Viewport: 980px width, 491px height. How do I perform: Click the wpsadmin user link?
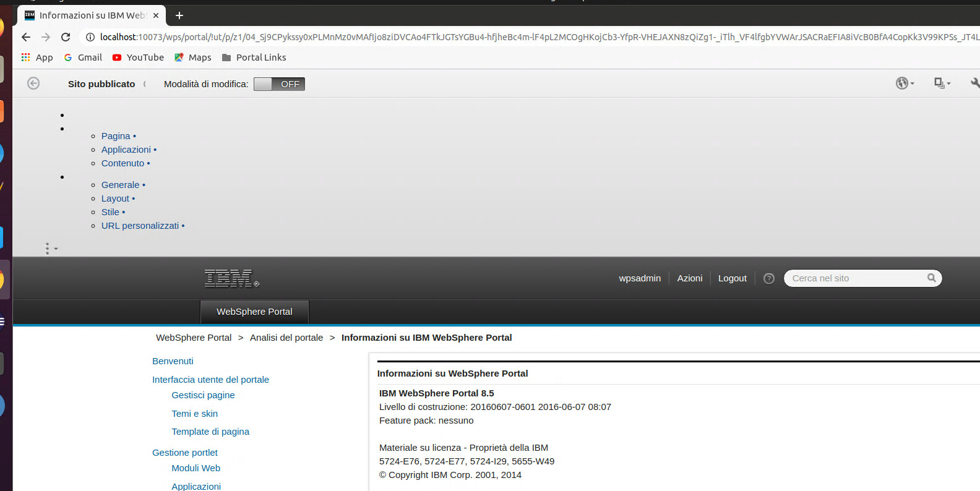click(x=640, y=278)
